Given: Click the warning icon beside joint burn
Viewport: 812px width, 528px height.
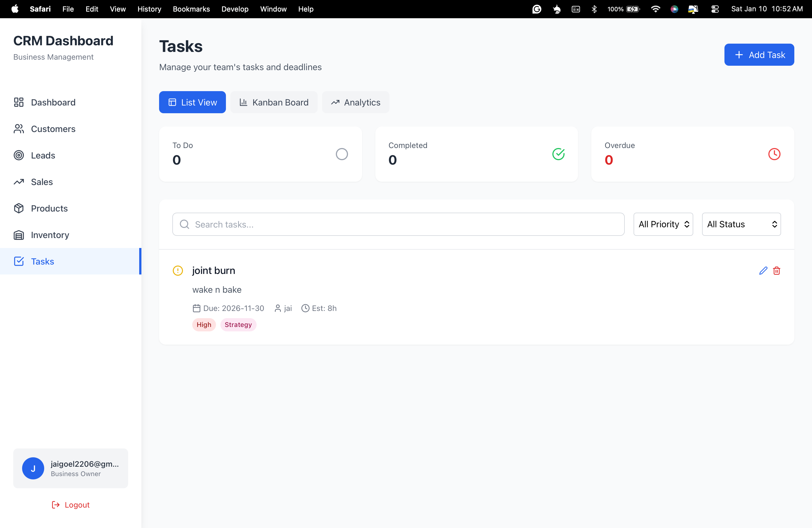Looking at the screenshot, I should [x=178, y=270].
